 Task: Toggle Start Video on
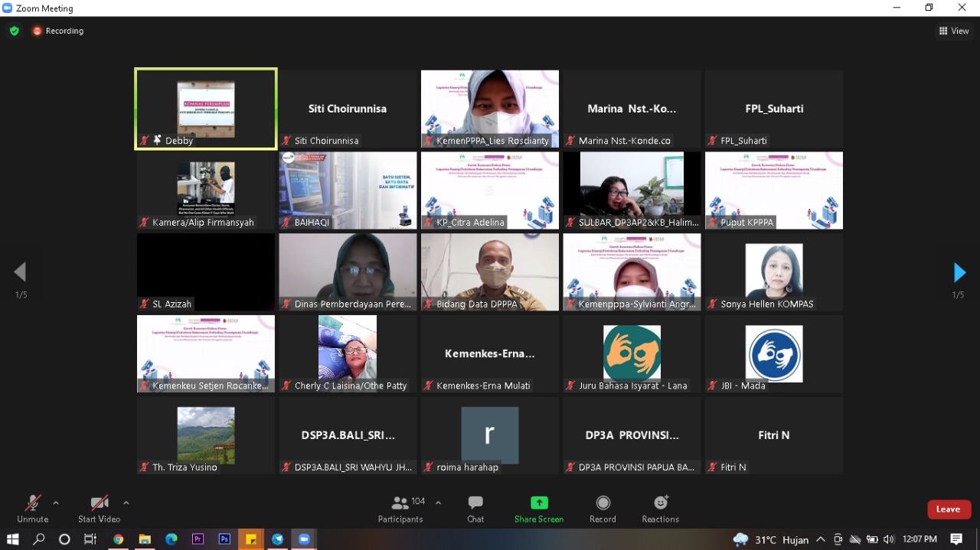click(x=99, y=509)
